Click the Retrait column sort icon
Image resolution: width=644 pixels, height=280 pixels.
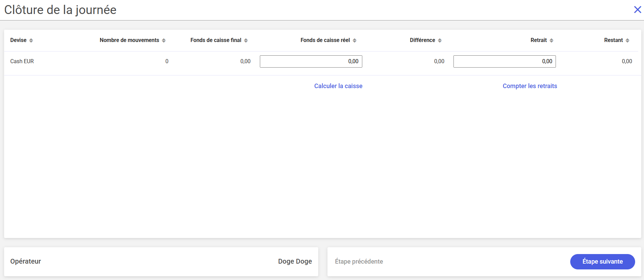551,40
